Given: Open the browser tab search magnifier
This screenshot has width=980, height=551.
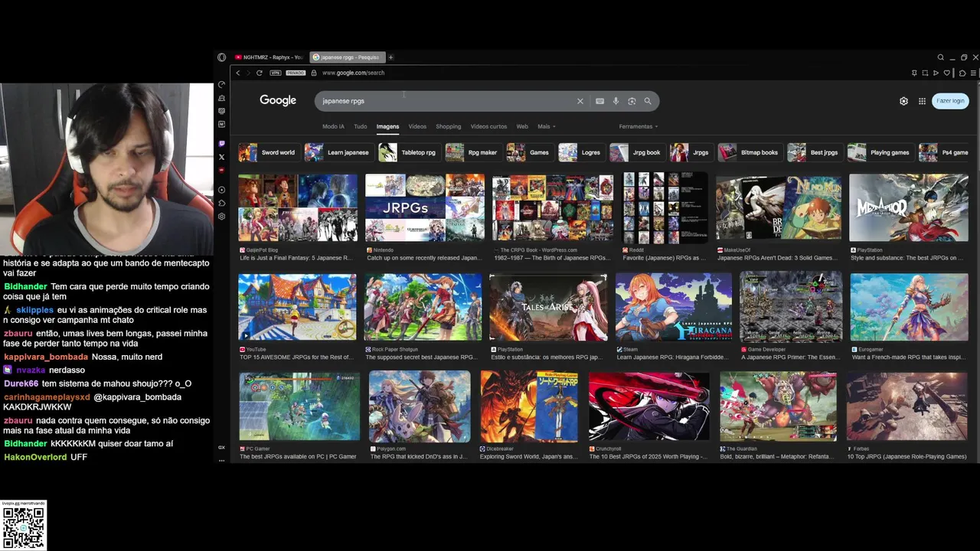Looking at the screenshot, I should click(x=941, y=57).
